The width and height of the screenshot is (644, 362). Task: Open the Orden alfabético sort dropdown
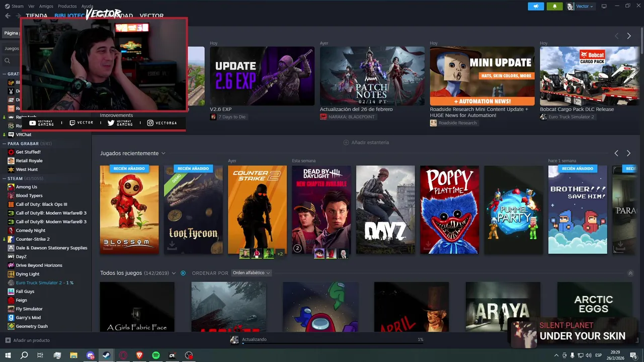click(251, 273)
